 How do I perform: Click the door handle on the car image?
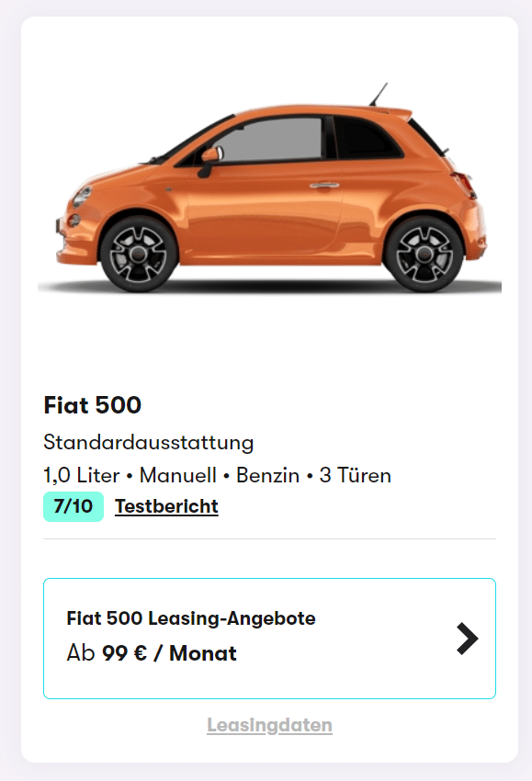pyautogui.click(x=324, y=186)
